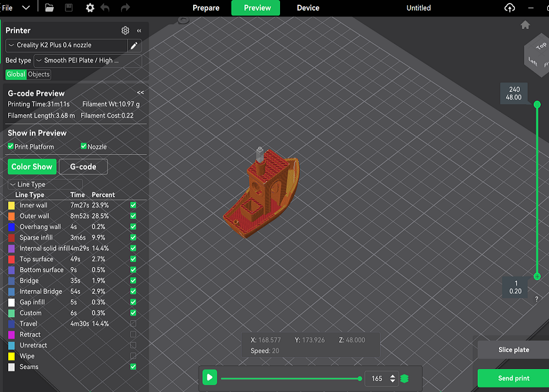Upload to cloud via cloud icon
549x392 pixels.
click(x=509, y=8)
